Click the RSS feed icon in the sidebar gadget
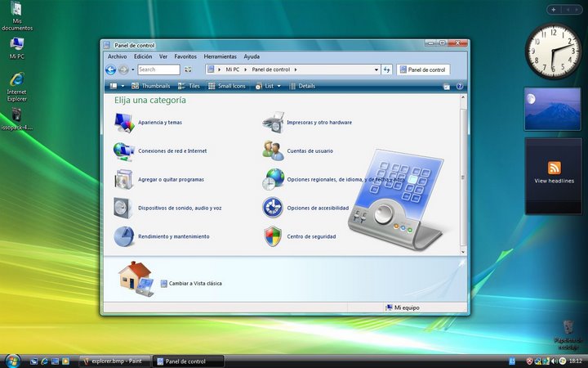This screenshot has width=588, height=368. [555, 168]
